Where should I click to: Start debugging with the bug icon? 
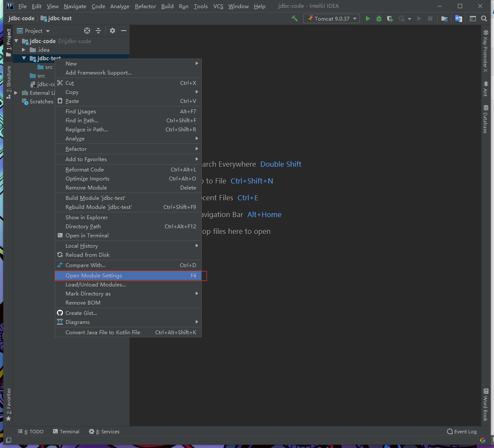click(379, 19)
